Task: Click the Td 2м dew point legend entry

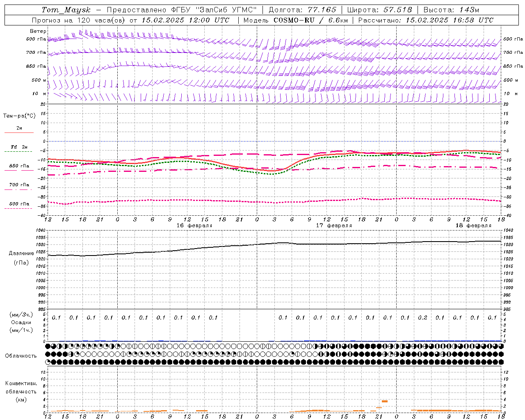Action: [19, 148]
